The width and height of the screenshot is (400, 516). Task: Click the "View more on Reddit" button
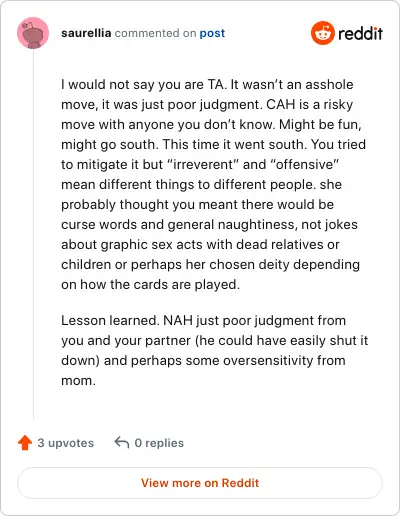[x=200, y=483]
